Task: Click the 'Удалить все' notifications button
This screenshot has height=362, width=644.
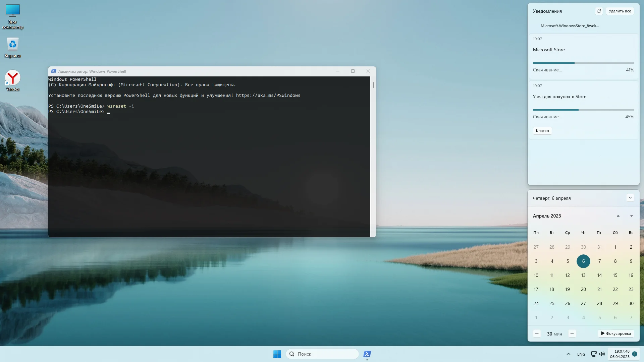Action: tap(620, 11)
